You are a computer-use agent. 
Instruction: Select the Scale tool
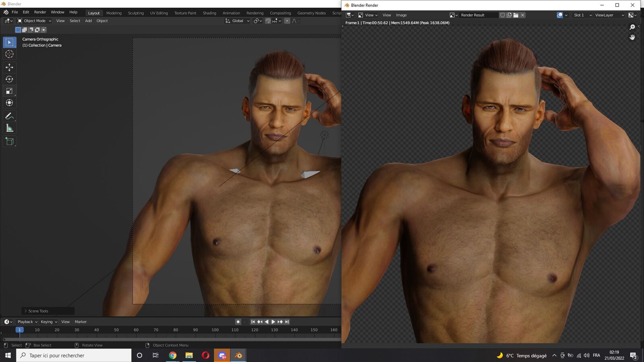[9, 91]
